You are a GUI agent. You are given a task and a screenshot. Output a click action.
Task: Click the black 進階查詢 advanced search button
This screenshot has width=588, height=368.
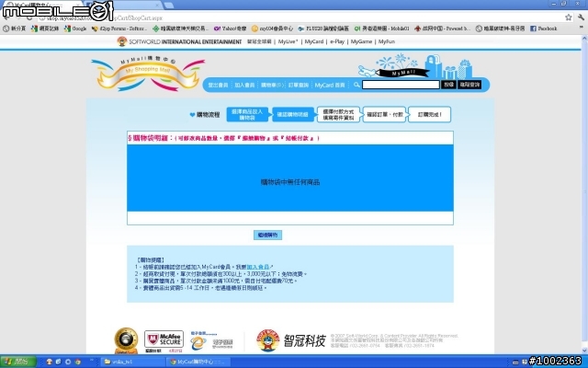click(469, 85)
